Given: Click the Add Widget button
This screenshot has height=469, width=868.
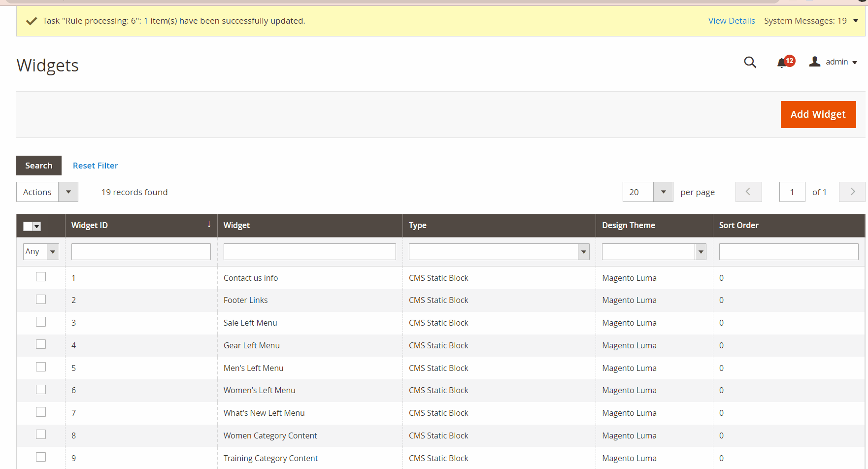Looking at the screenshot, I should click(x=818, y=114).
